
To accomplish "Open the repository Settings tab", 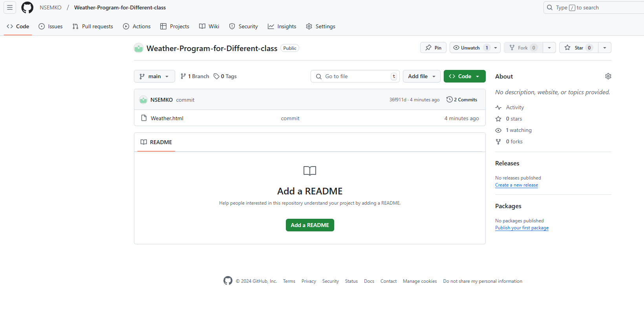I will coord(321,26).
